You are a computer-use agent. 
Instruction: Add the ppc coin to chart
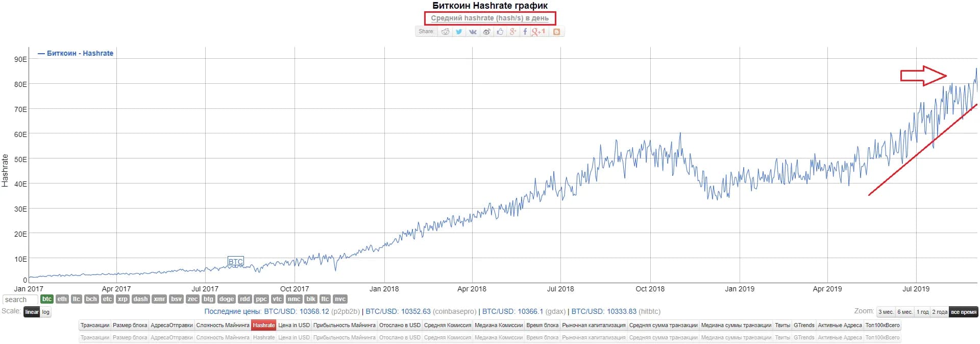261,299
